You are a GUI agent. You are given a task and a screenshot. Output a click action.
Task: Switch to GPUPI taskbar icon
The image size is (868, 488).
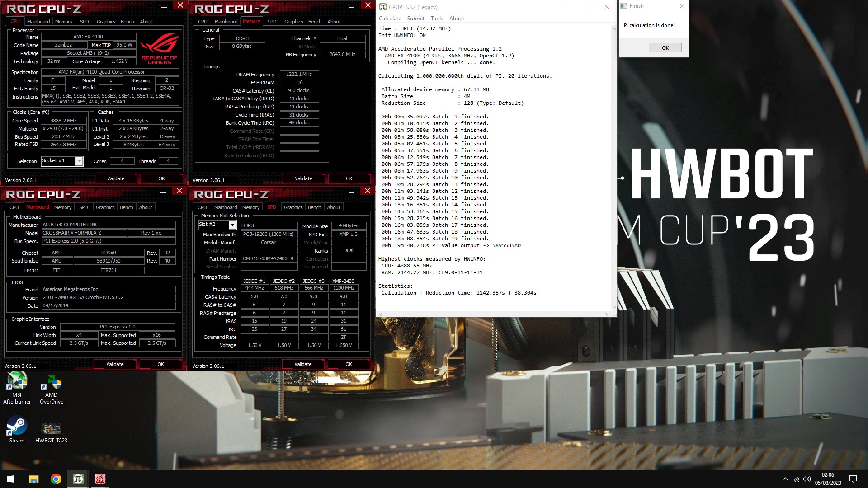78,479
